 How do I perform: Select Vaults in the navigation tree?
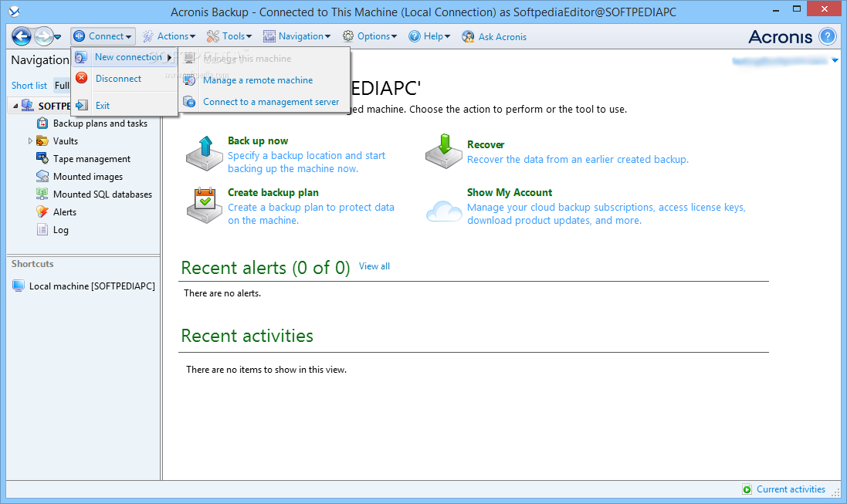coord(66,141)
